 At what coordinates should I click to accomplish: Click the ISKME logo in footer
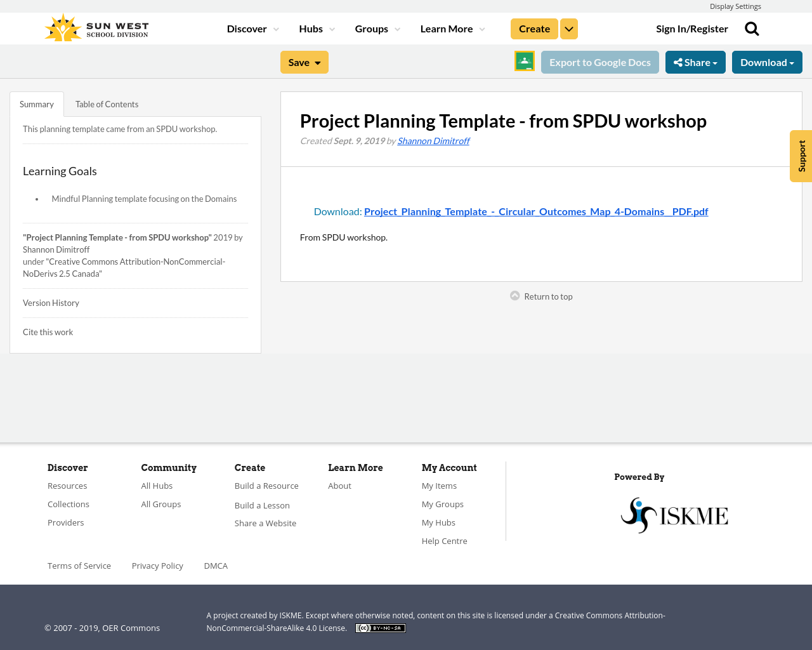point(674,514)
